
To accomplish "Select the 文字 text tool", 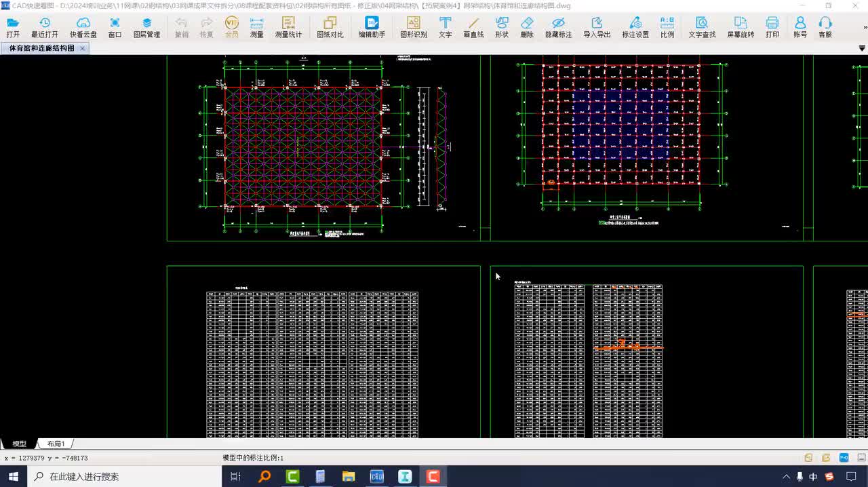I will click(445, 27).
